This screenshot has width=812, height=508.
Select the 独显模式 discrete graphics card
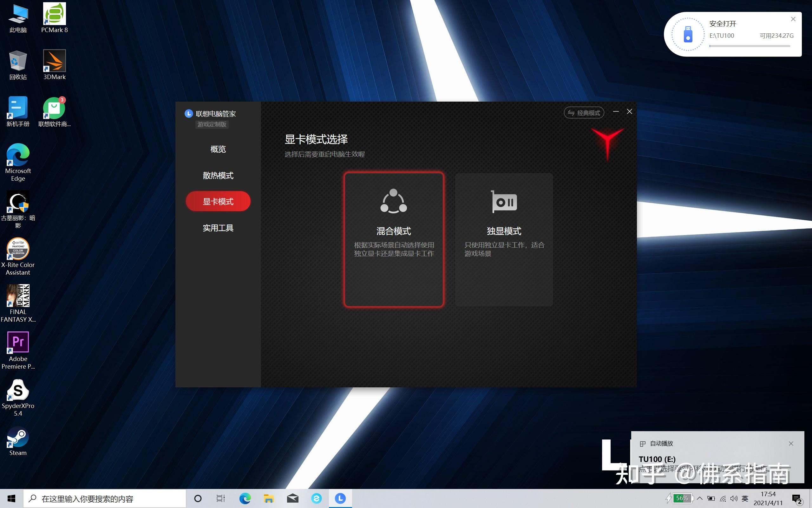504,239
